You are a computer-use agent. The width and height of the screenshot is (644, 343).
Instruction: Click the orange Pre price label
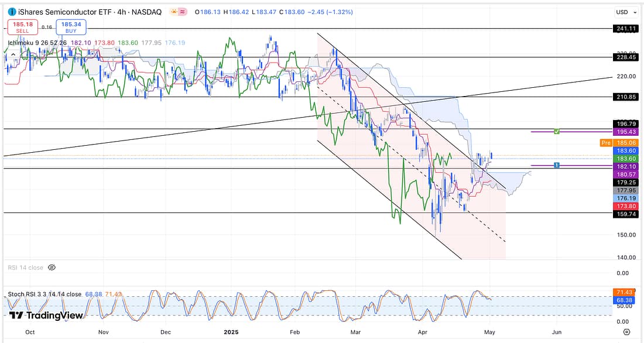point(605,143)
